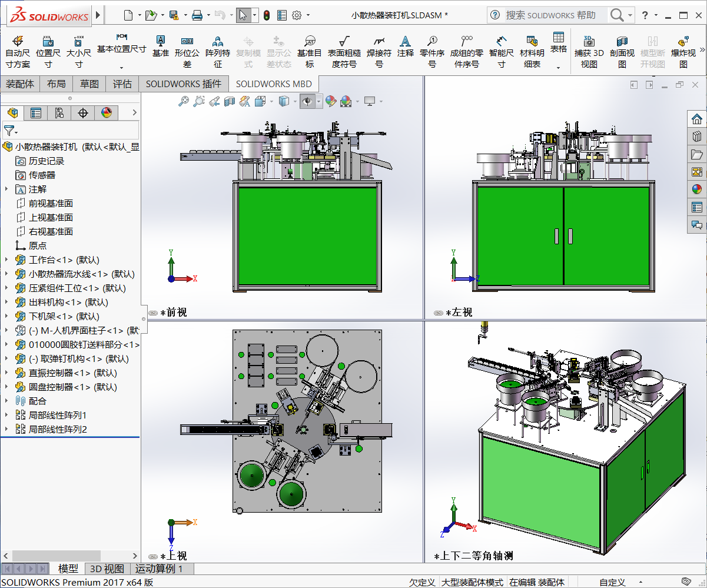Click the Pattern Feature (阵列特征) tool
The width and height of the screenshot is (707, 588).
[x=218, y=51]
